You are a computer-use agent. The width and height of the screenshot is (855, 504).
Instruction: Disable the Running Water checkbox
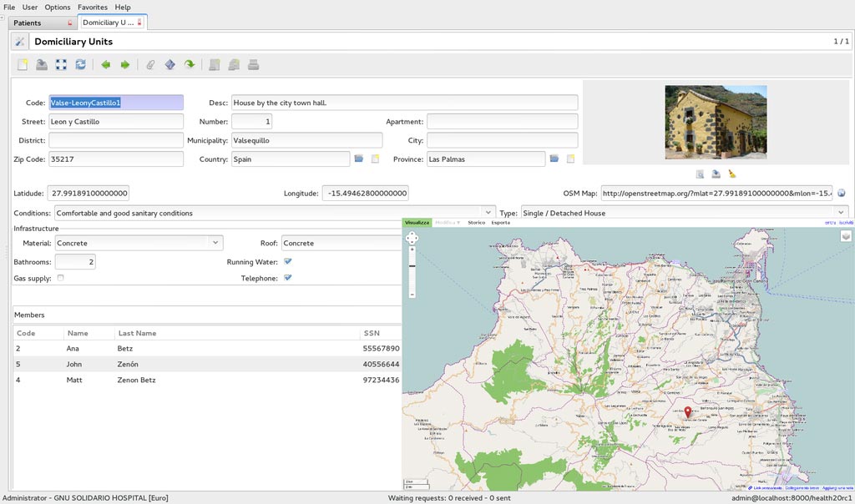point(287,261)
